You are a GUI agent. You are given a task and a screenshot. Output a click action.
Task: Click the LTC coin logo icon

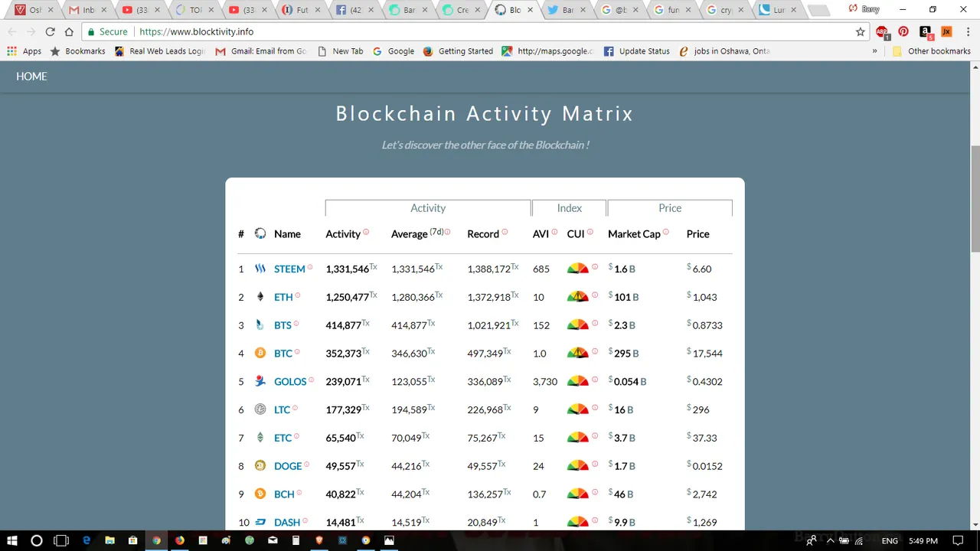coord(260,409)
